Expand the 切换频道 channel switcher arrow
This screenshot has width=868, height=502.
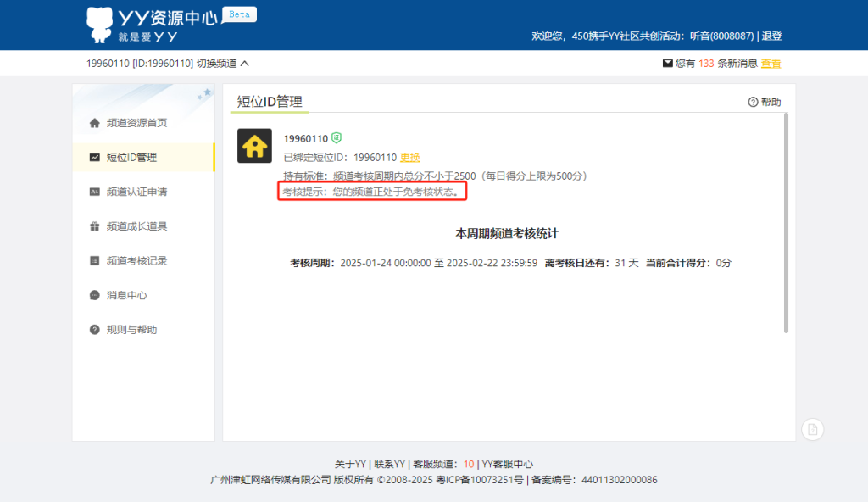click(x=245, y=64)
